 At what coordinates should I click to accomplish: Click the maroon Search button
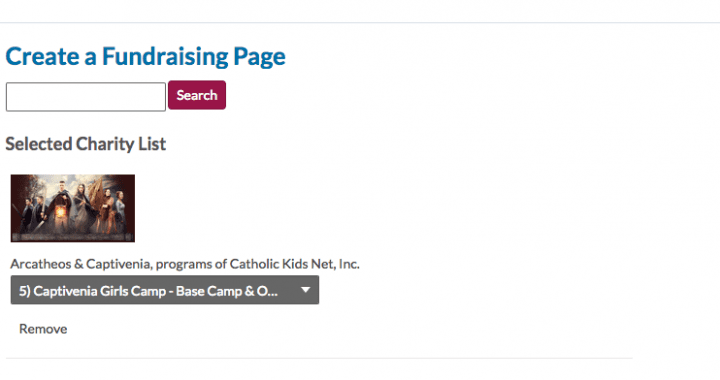197,95
